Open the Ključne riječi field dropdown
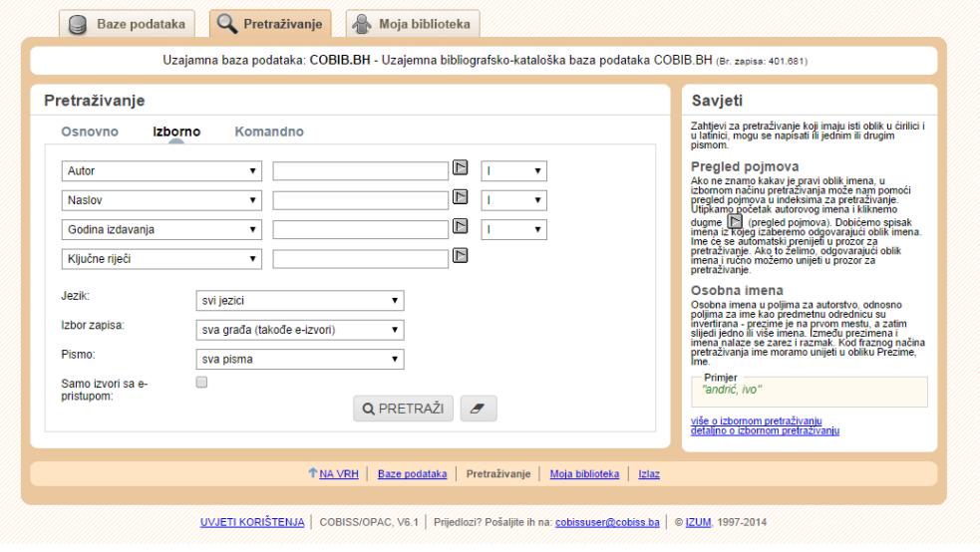The width and height of the screenshot is (980, 552). coord(162,259)
